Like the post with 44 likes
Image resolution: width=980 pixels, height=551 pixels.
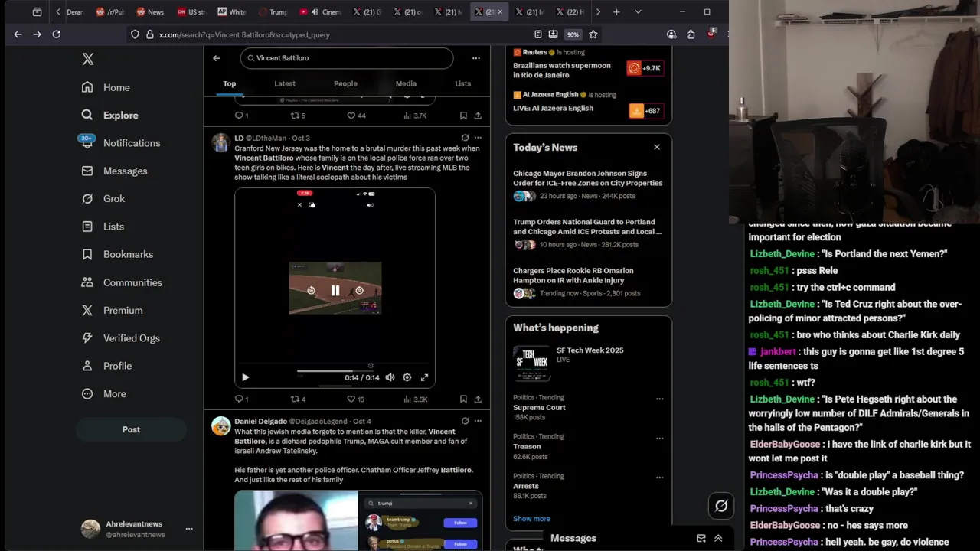[356, 116]
